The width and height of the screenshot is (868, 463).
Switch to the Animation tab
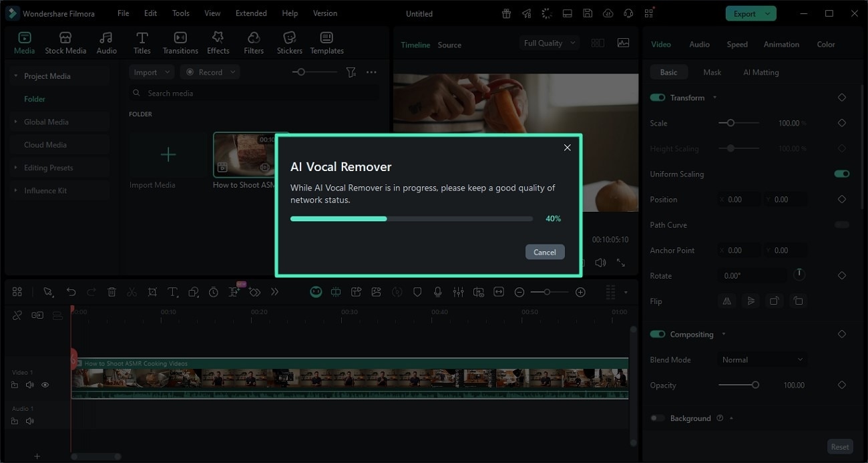781,44
